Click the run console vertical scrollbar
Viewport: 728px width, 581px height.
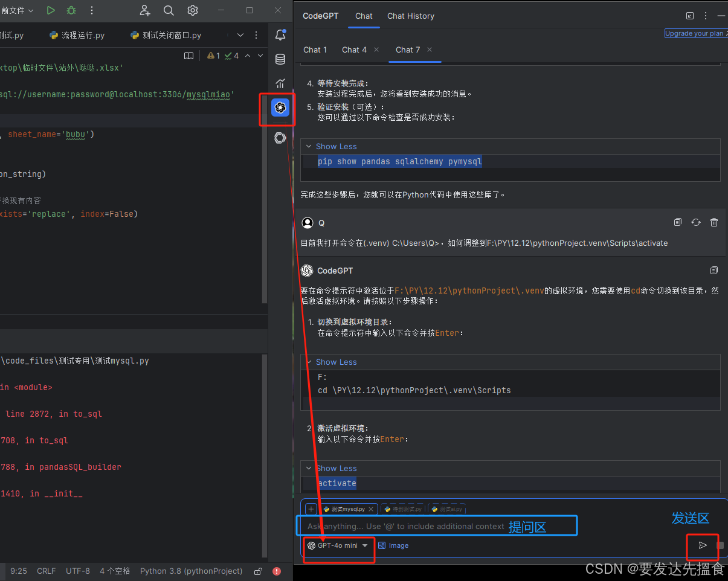(265, 456)
